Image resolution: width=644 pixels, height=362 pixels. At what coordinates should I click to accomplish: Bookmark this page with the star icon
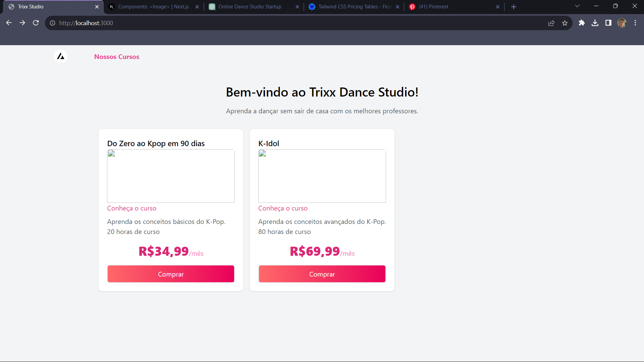pos(565,23)
